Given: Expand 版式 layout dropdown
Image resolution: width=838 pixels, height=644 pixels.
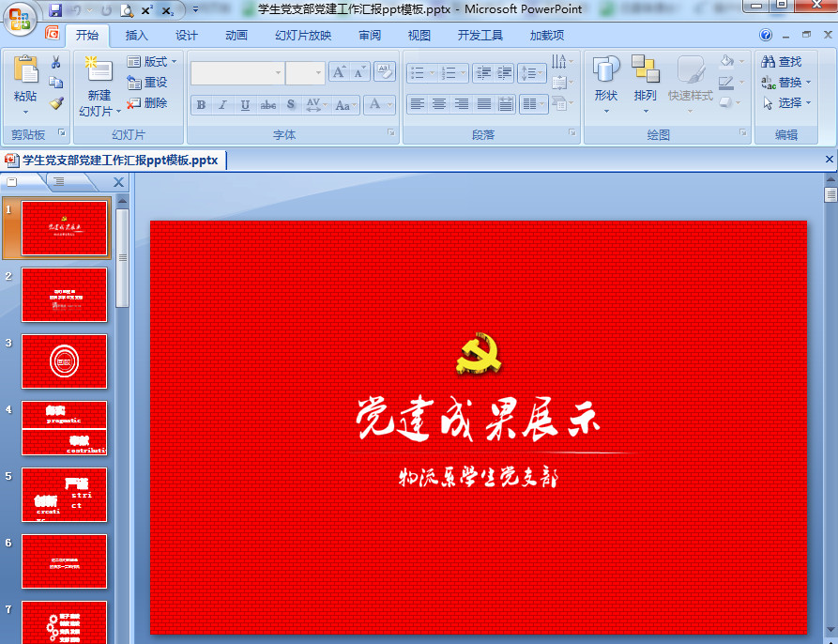Looking at the screenshot, I should coord(152,61).
